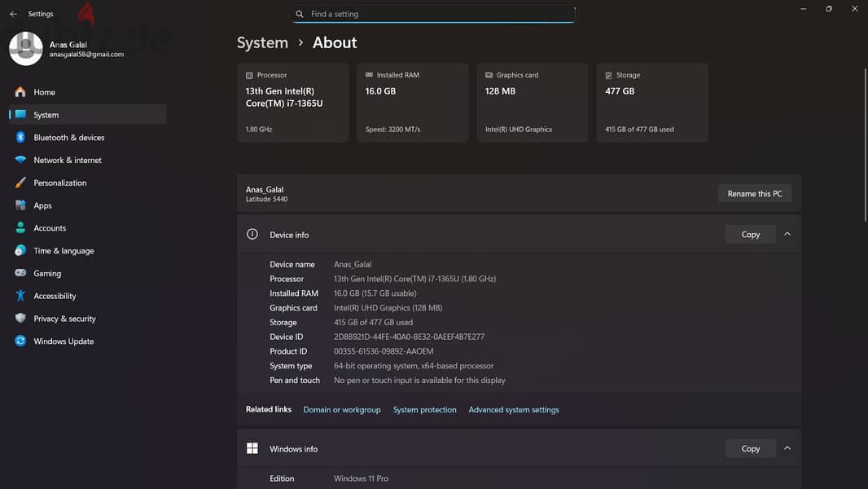Open Privacy & security settings
The height and width of the screenshot is (489, 868).
point(87,319)
